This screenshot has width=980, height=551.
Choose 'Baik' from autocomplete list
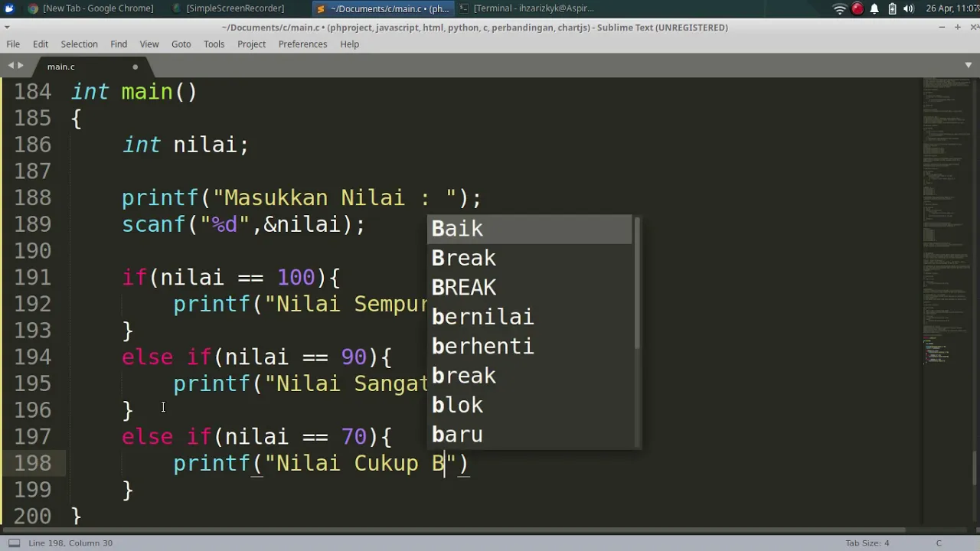[530, 229]
